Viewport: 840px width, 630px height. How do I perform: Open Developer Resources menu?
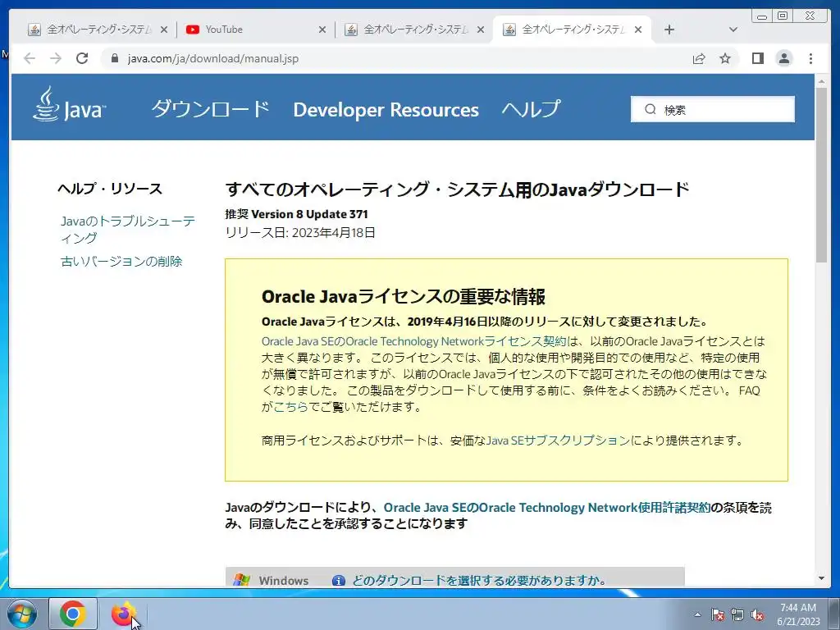coord(386,110)
